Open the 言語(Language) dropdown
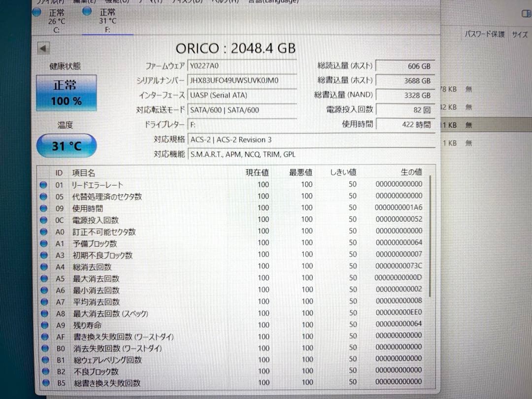The width and height of the screenshot is (532, 399). tap(273, 2)
